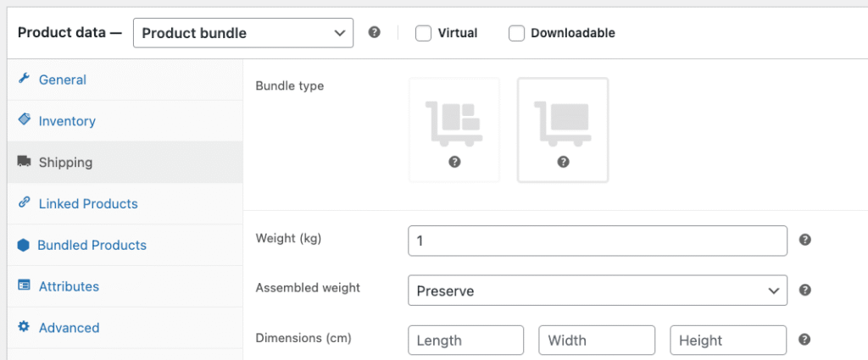Click the help icon beside Weight field
868x360 pixels.
click(805, 240)
